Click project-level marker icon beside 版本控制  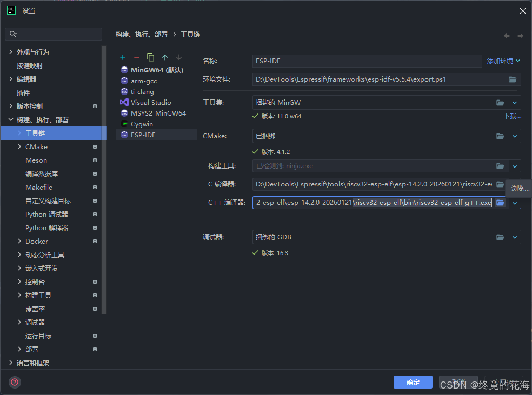point(95,106)
